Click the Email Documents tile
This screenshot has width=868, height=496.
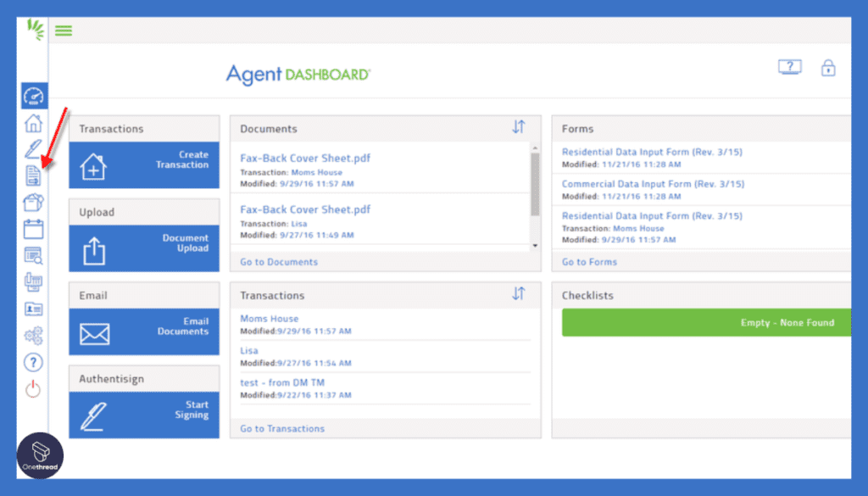pyautogui.click(x=144, y=332)
